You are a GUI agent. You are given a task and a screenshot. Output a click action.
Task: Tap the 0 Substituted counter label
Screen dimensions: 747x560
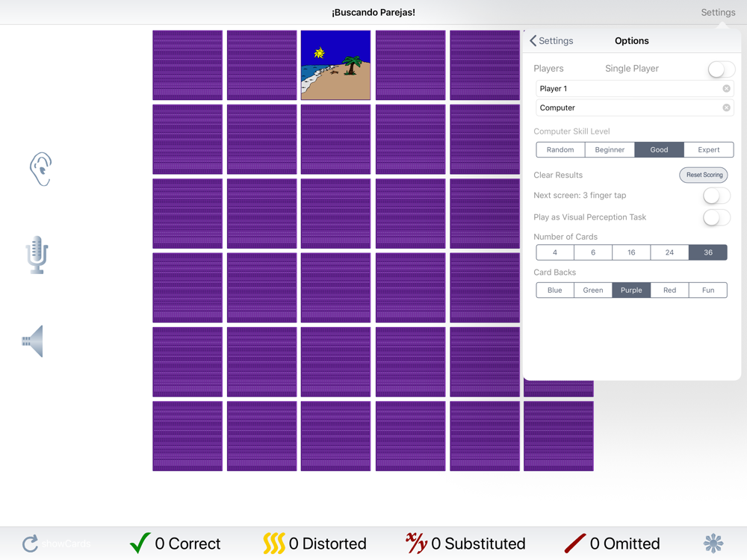[x=478, y=544]
